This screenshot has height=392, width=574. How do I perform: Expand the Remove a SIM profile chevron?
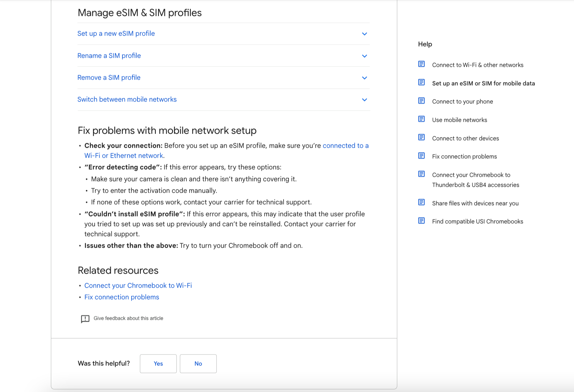coord(364,78)
